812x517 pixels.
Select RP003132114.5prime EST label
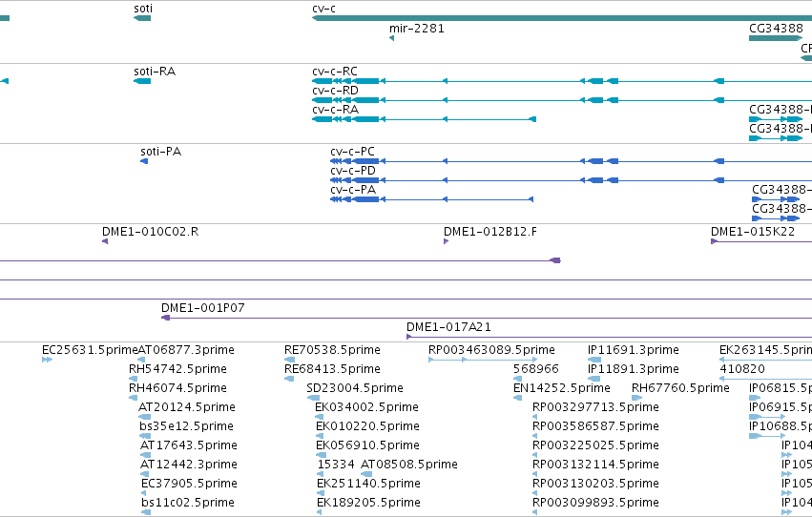click(595, 465)
